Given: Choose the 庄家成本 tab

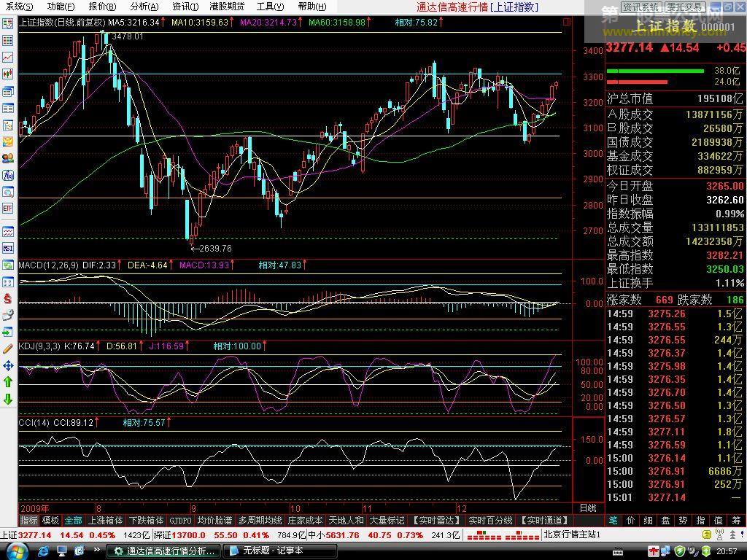Looking at the screenshot, I should coord(305,521).
